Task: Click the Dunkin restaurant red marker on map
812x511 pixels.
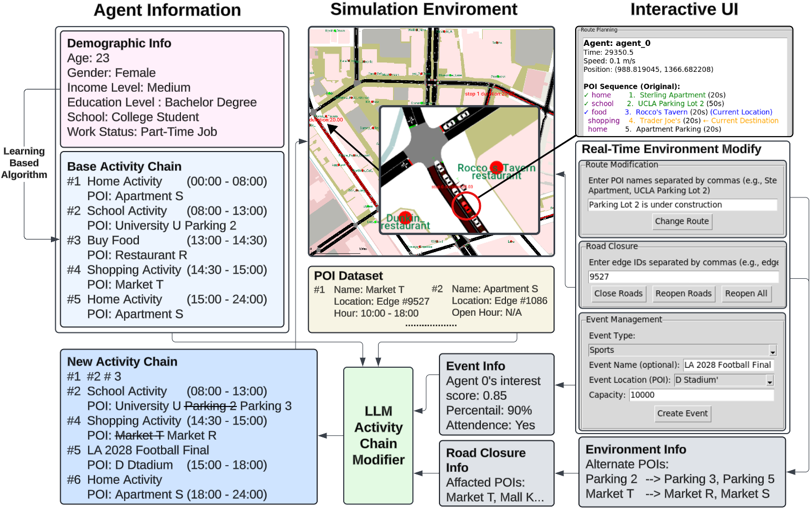Action: point(406,217)
